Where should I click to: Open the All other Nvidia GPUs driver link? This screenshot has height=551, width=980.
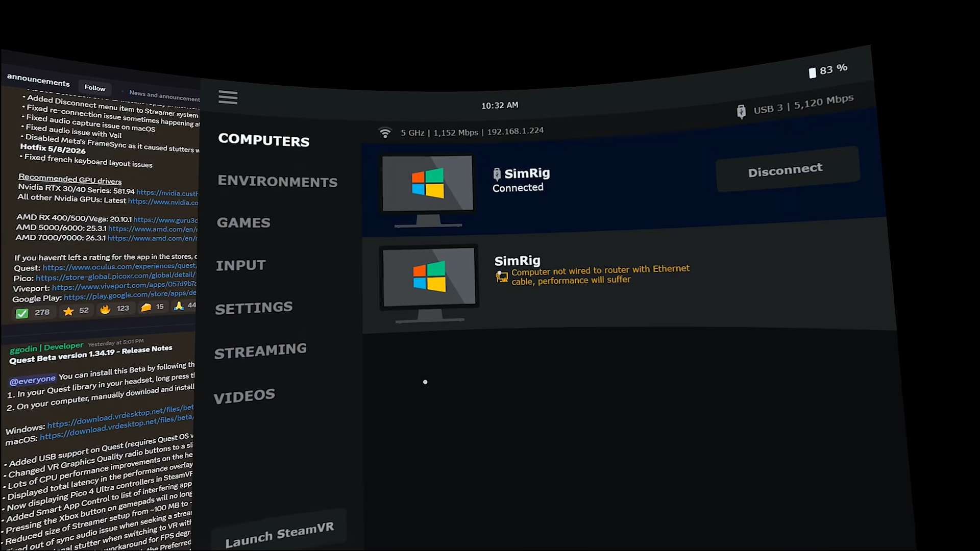point(163,202)
